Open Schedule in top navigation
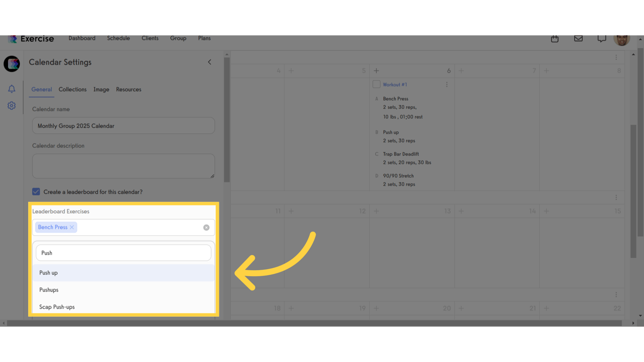 pyautogui.click(x=118, y=38)
